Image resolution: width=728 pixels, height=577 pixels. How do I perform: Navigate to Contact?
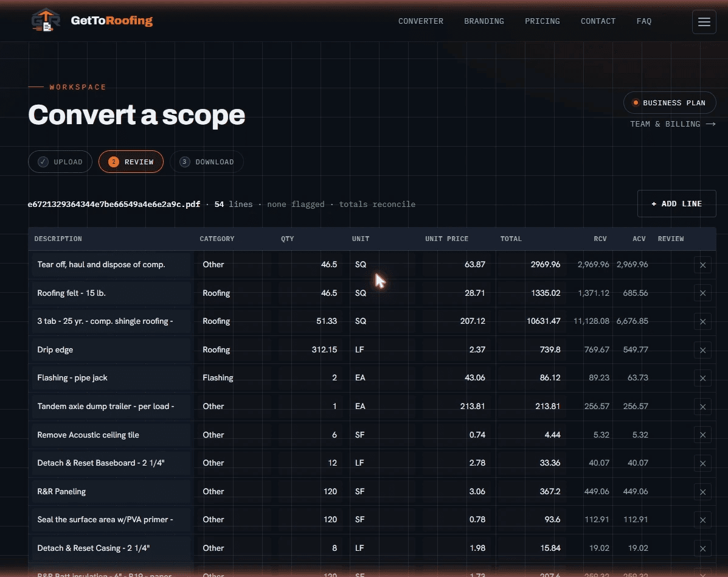598,21
